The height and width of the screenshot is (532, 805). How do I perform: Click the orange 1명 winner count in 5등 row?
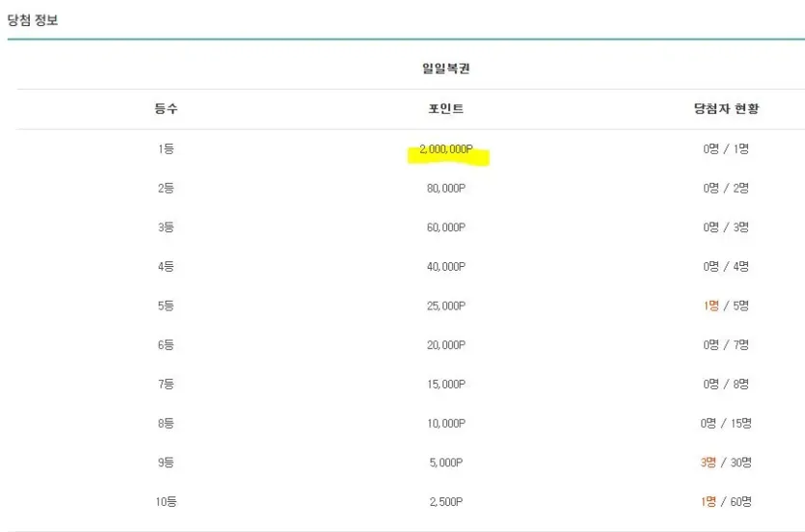[711, 306]
